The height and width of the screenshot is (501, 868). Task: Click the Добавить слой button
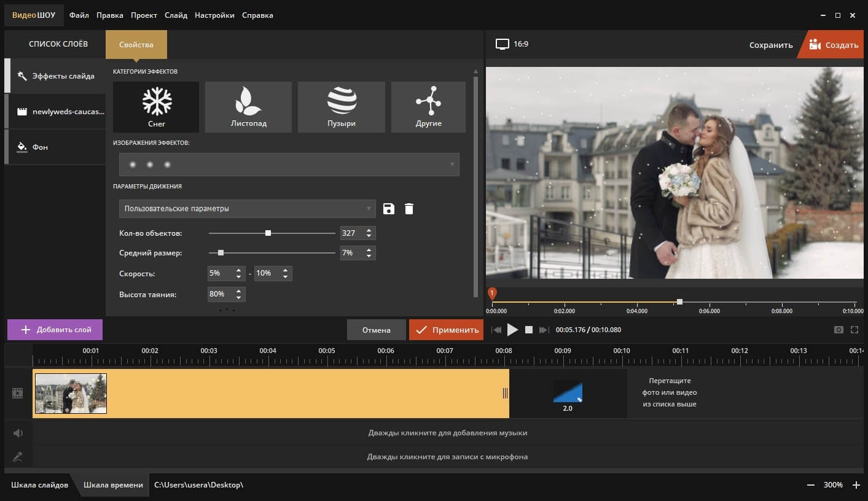tap(55, 330)
